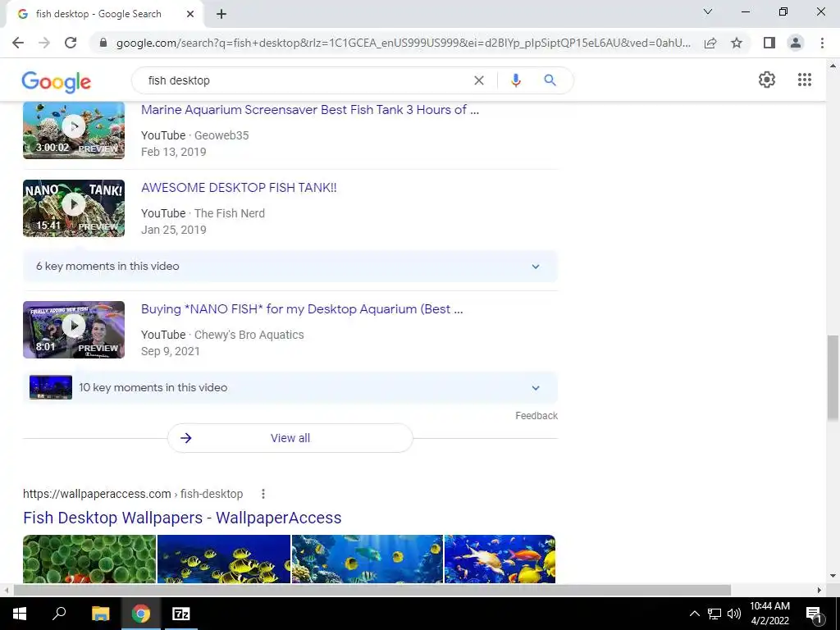Open the Chrome profile avatar
This screenshot has width=840, height=630.
click(796, 43)
